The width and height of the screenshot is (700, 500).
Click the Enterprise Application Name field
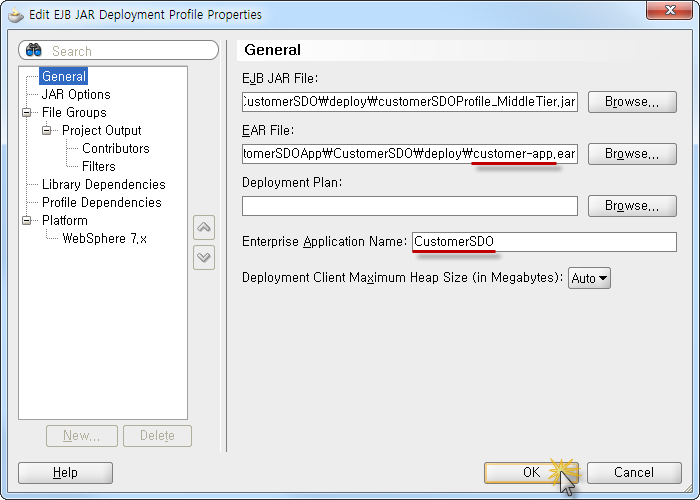tap(544, 242)
